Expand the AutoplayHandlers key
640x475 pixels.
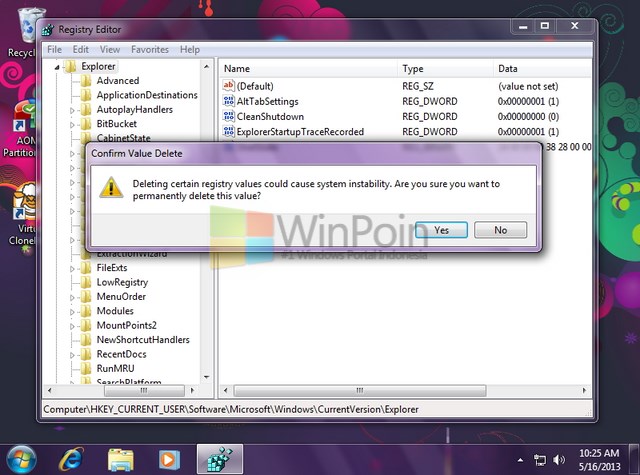[x=72, y=110]
